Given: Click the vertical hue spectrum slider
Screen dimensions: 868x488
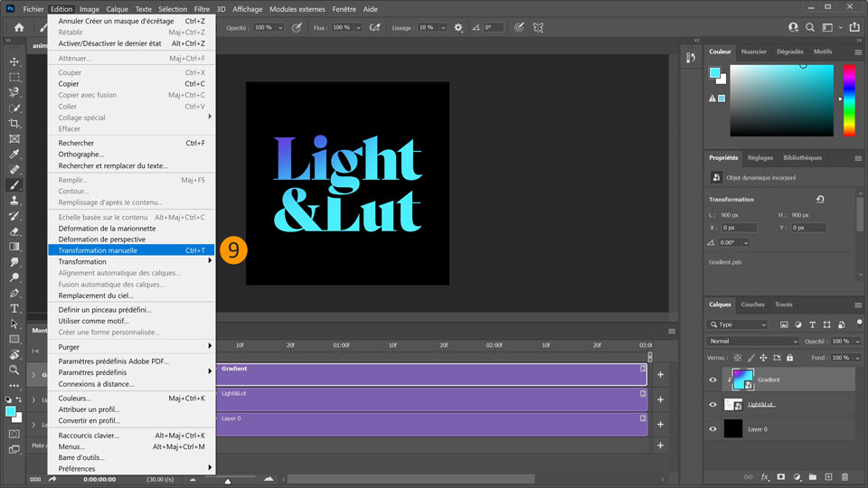Looking at the screenshot, I should [x=849, y=100].
